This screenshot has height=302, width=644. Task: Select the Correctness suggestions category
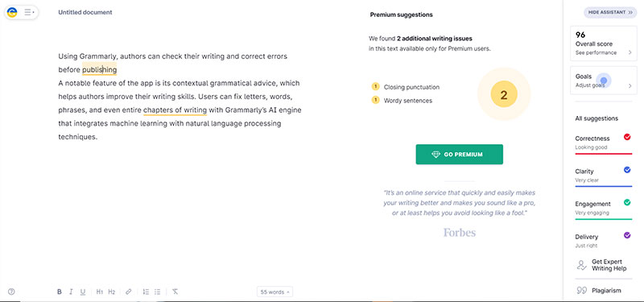603,143
